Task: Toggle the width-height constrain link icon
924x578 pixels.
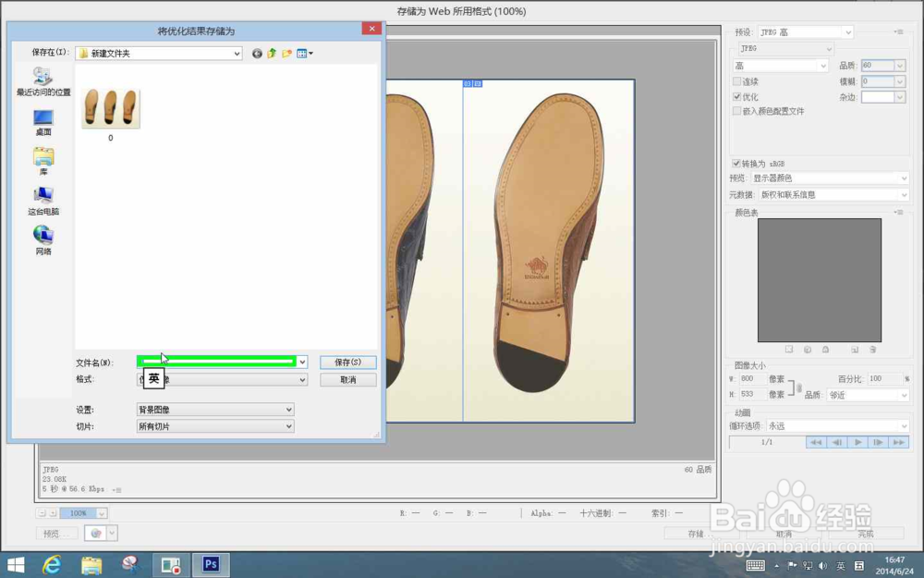Action: [x=799, y=387]
